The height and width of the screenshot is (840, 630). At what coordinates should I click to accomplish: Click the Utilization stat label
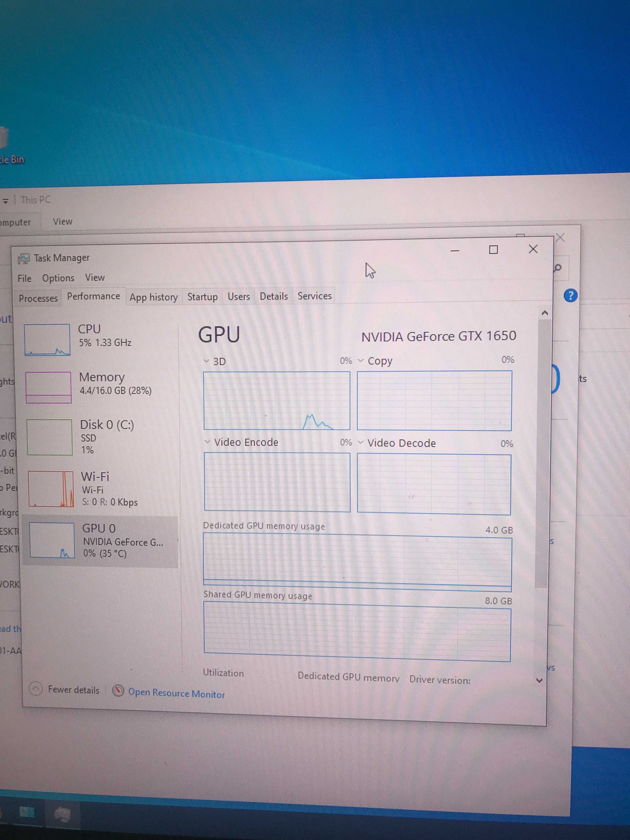point(223,673)
